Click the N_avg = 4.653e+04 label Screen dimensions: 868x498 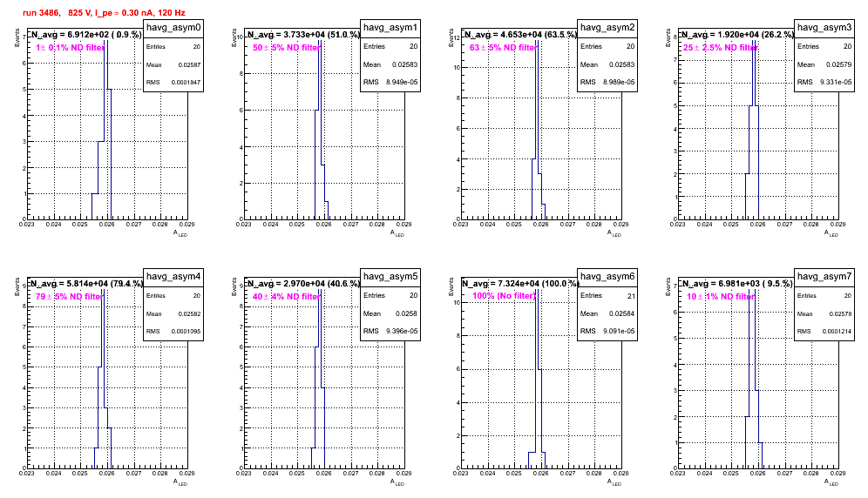coord(519,34)
